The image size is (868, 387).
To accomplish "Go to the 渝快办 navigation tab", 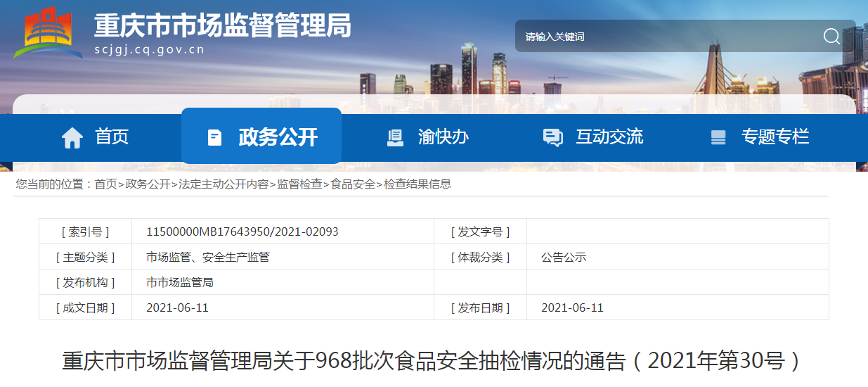I will 429,137.
